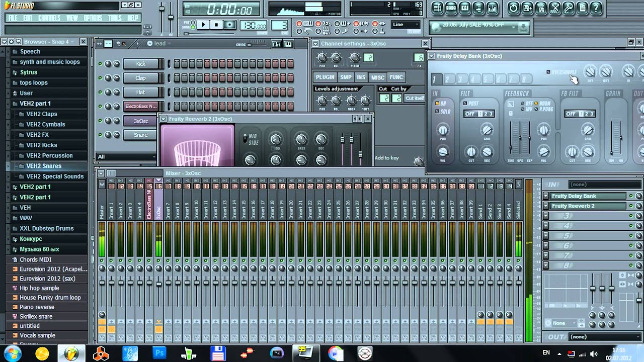Toggle the Mixer view icon in toolbar
The image size is (644, 362).
[x=493, y=8]
